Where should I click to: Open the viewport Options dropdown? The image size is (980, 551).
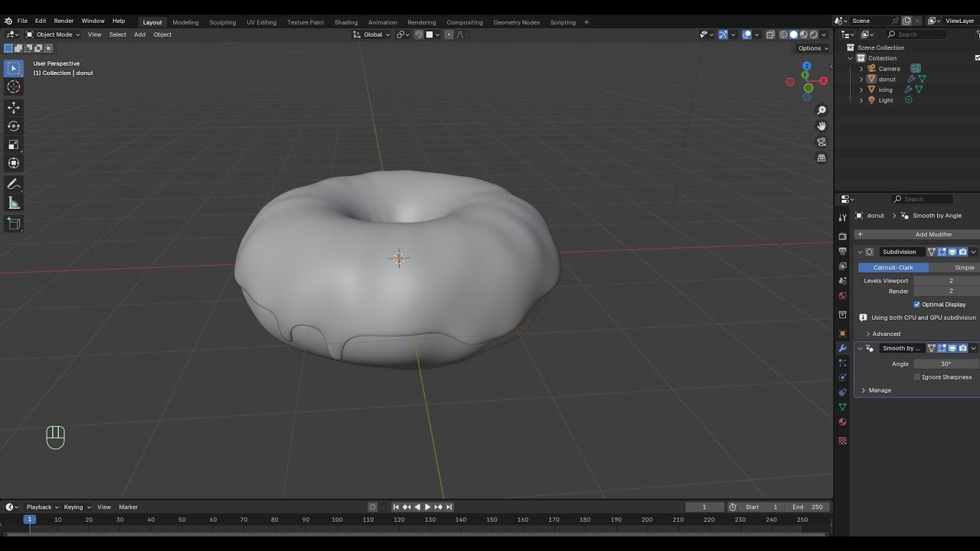click(813, 48)
